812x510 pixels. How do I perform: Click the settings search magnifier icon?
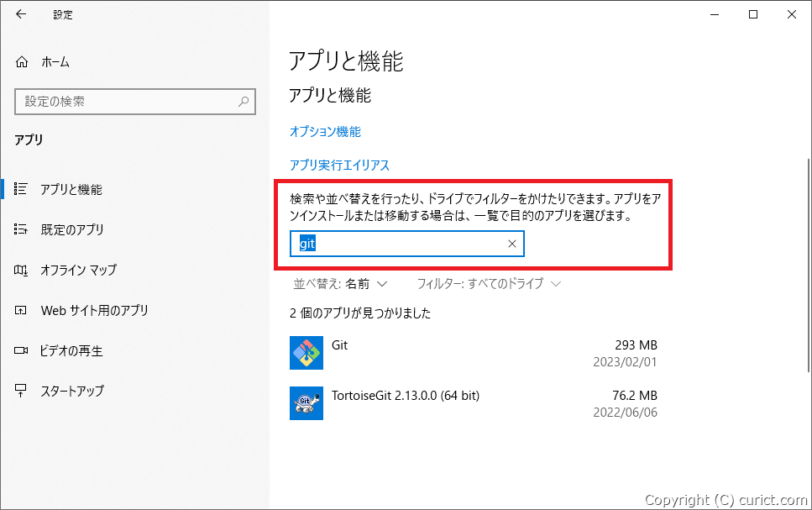tap(244, 102)
